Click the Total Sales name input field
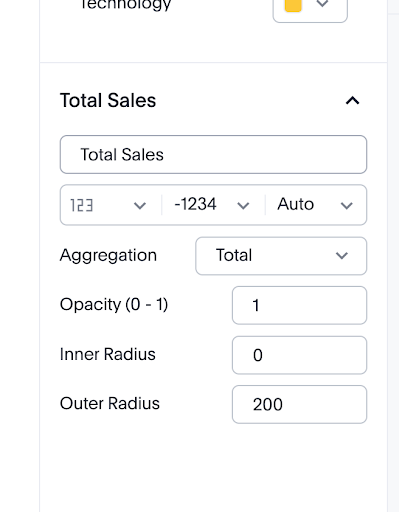 point(213,154)
